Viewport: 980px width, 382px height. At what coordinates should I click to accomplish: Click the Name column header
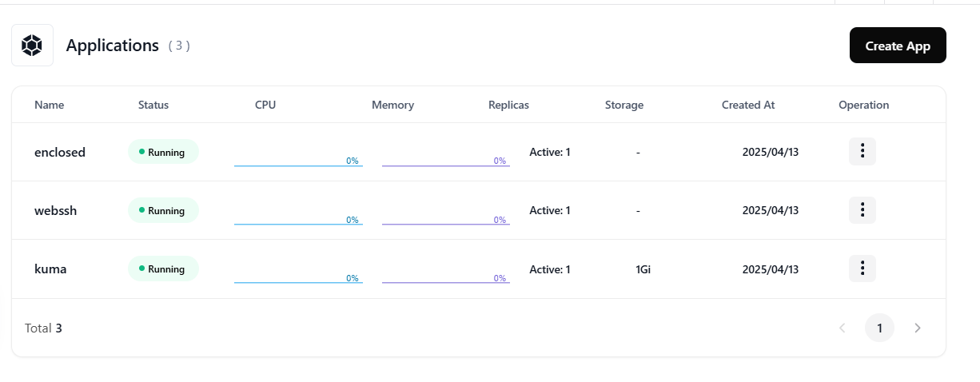(50, 105)
